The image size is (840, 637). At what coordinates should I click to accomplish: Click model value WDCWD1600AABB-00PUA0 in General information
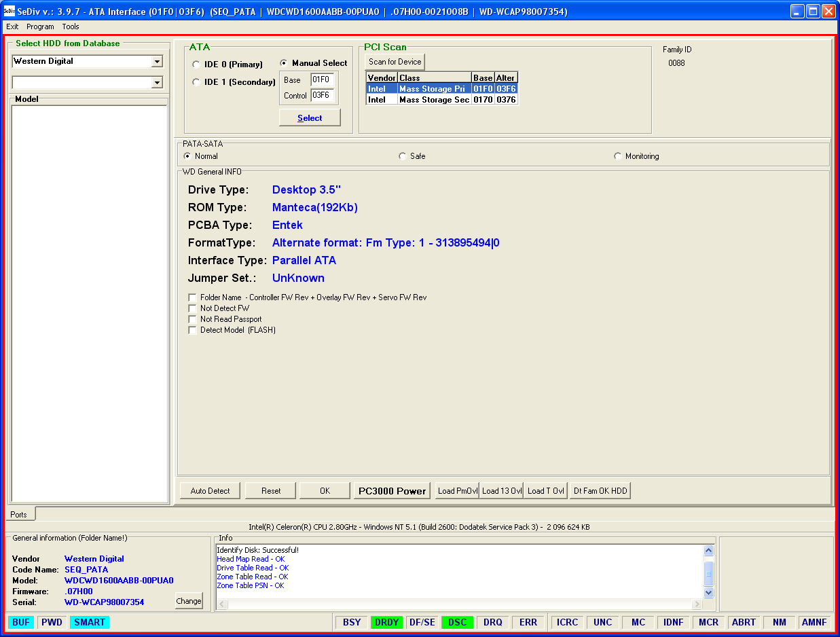[119, 581]
